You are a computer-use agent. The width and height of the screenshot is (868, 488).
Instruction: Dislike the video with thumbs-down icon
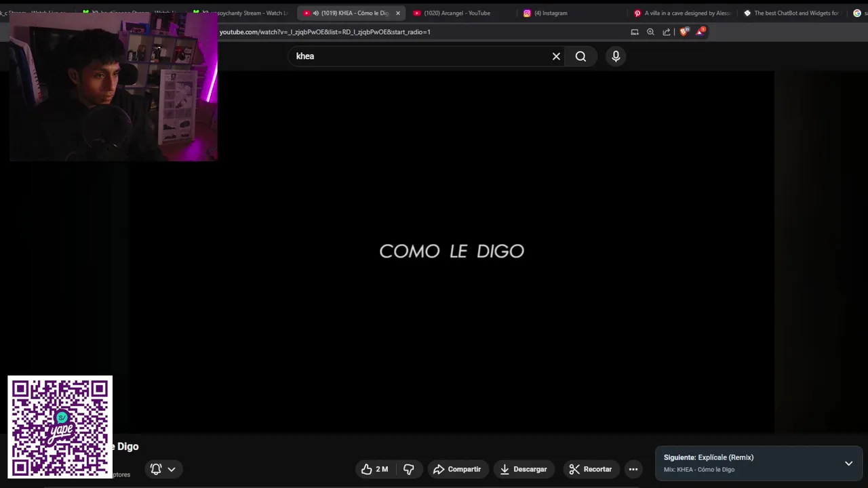coord(409,469)
